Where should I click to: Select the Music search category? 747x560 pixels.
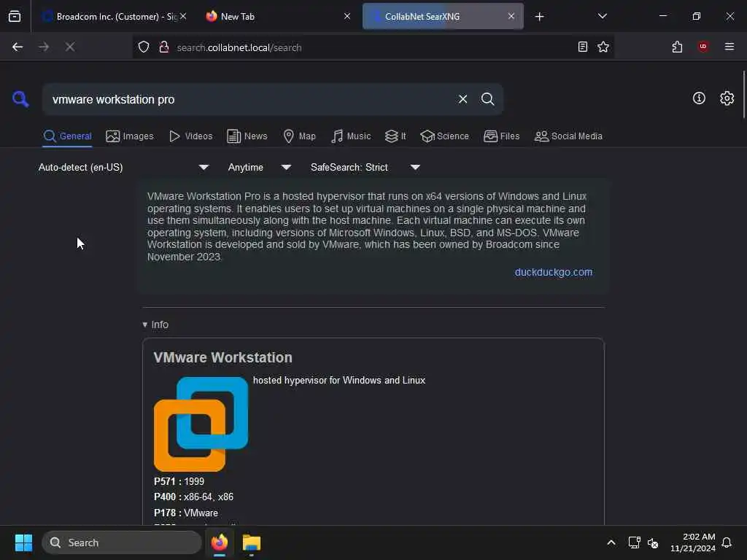[351, 136]
